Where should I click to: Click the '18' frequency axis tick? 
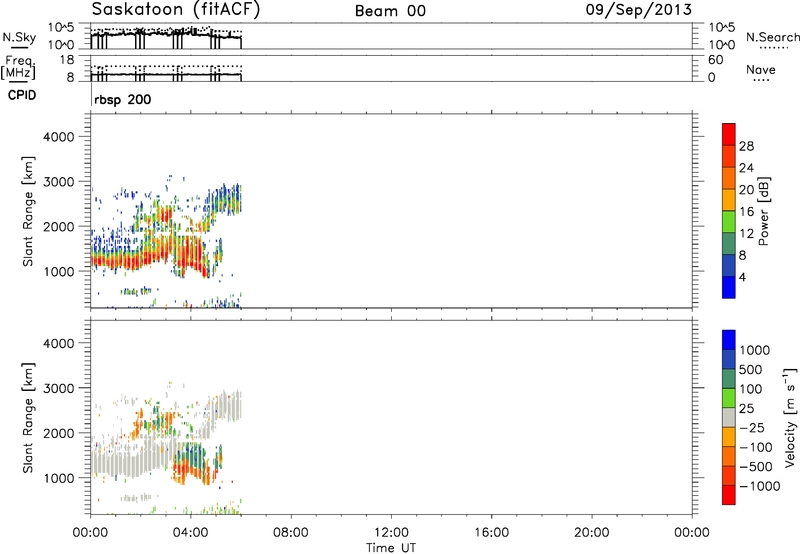point(67,60)
